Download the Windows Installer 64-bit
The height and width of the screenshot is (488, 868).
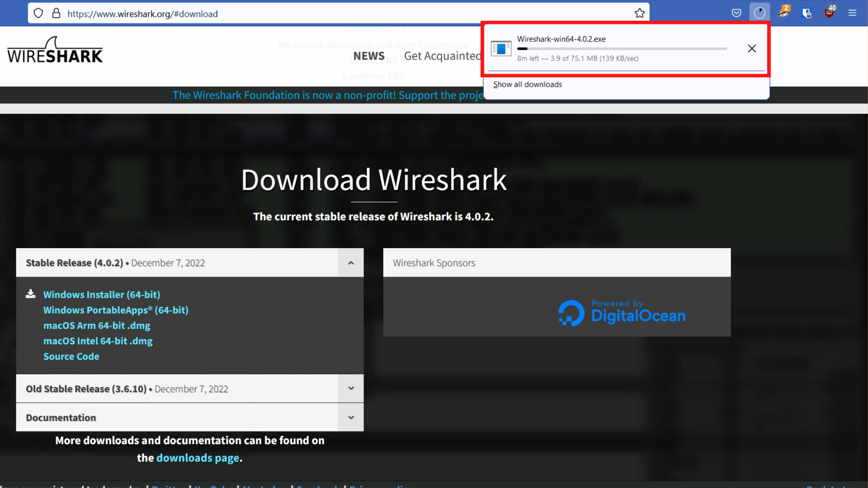101,294
